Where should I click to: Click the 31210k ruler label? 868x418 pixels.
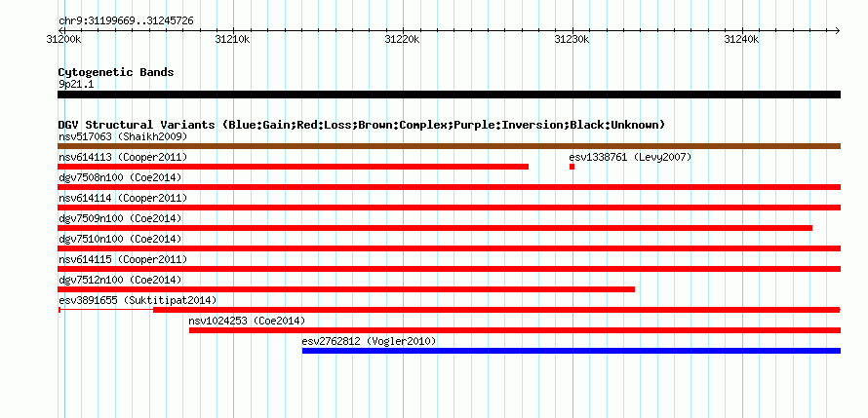tap(233, 40)
